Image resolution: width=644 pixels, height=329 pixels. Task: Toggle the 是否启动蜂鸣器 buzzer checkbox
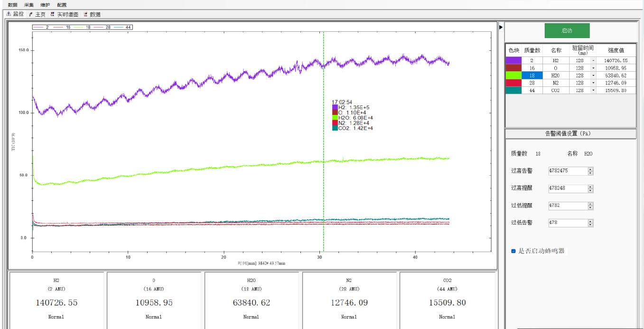513,251
